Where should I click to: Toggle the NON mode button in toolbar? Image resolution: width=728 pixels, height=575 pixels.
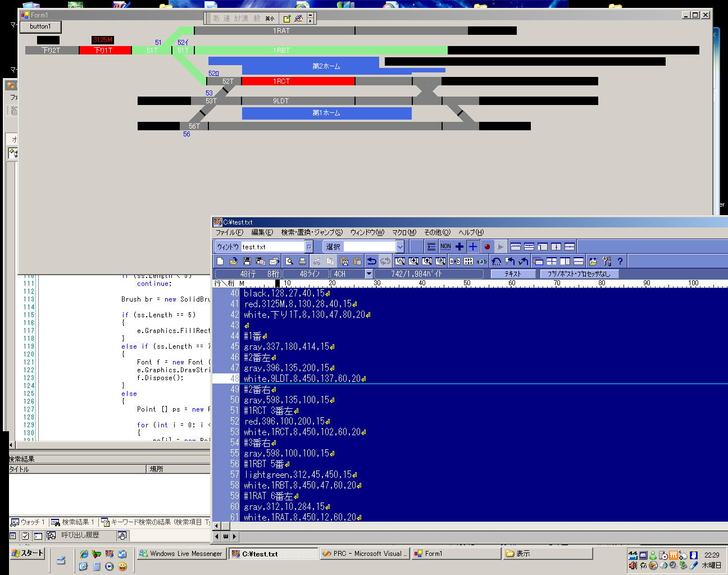(445, 247)
